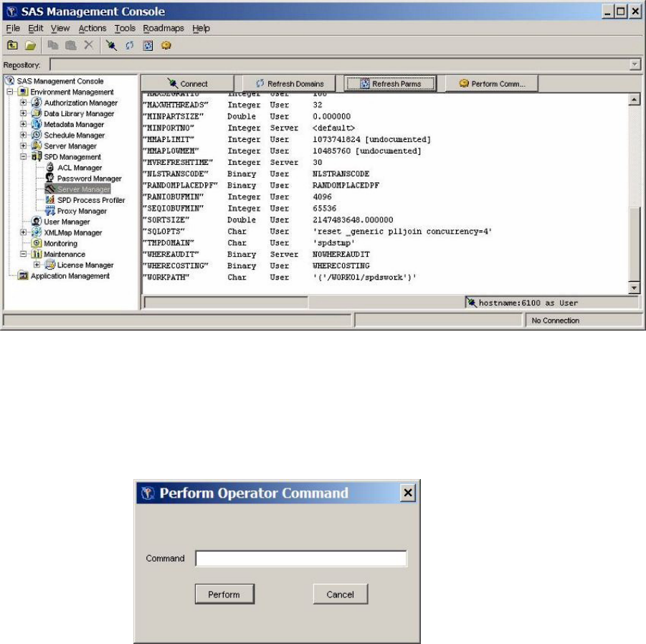646x644 pixels.
Task: Click the Refresh Parms button
Action: 390,84
